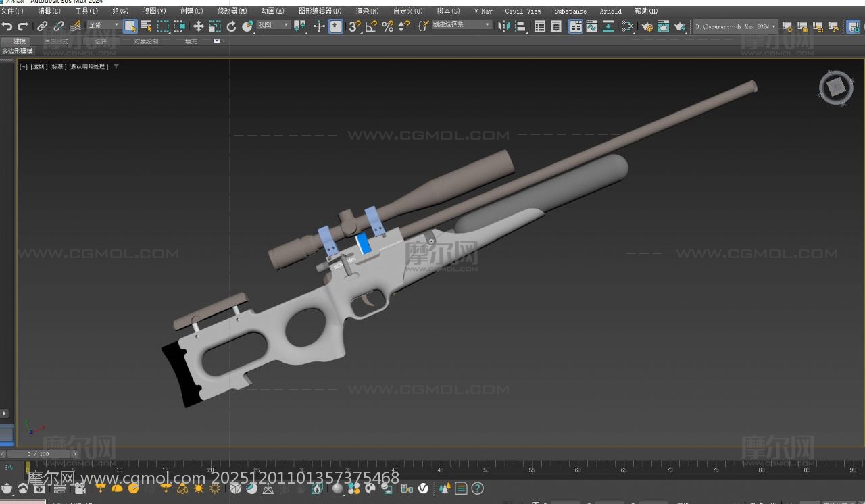Toggle the 3D Snaps button
Screen dimensions: 865x504
point(355,26)
